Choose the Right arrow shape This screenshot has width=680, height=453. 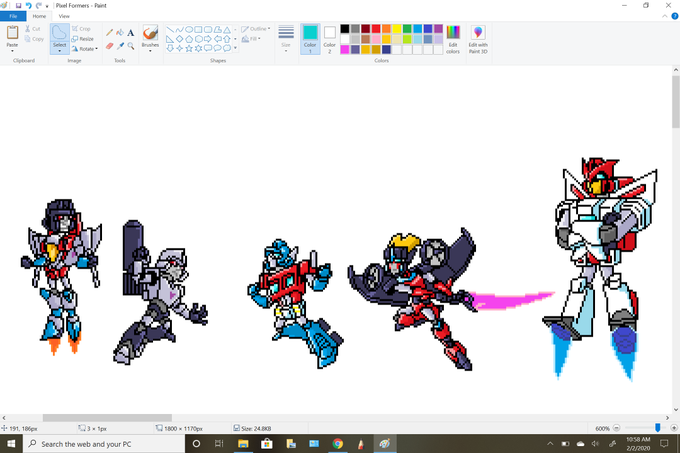tap(208, 39)
